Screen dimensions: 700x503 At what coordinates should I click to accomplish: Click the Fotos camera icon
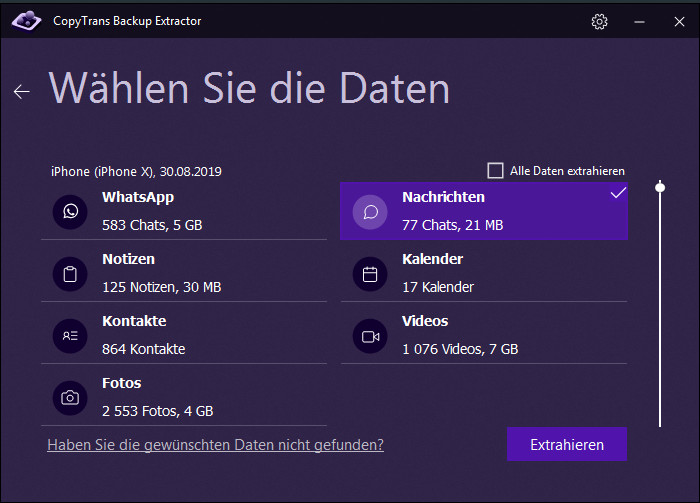point(70,398)
